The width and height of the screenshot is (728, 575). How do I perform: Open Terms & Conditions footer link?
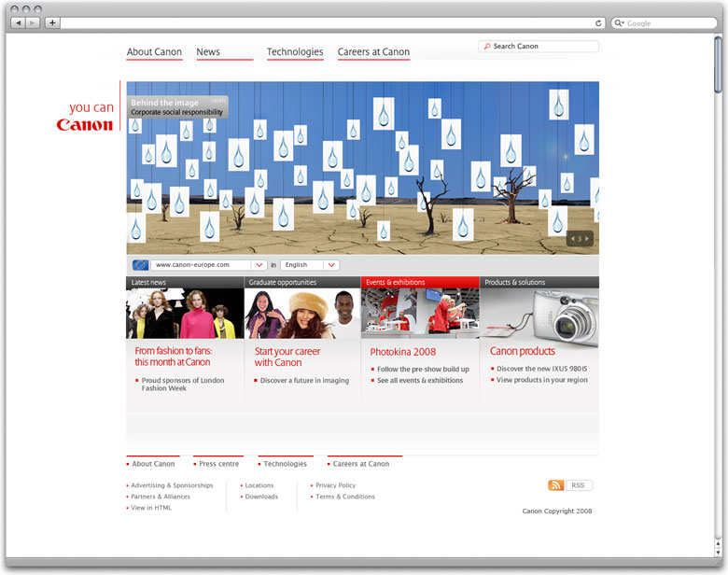pyautogui.click(x=345, y=497)
